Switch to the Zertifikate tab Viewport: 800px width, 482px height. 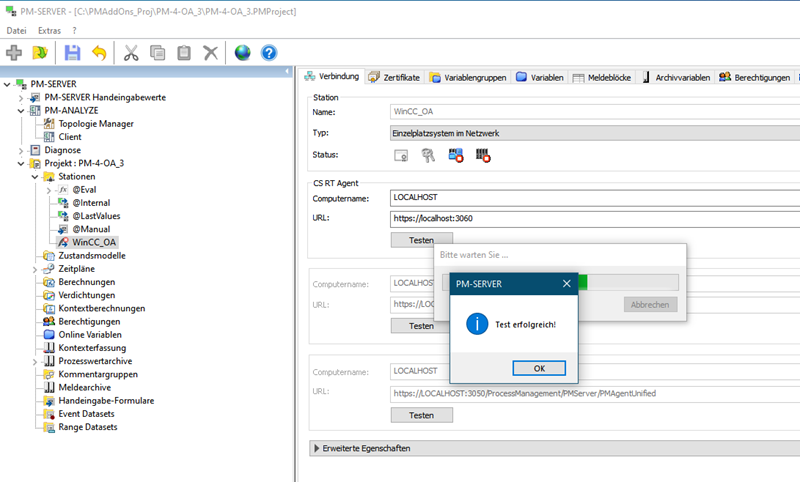tap(394, 77)
